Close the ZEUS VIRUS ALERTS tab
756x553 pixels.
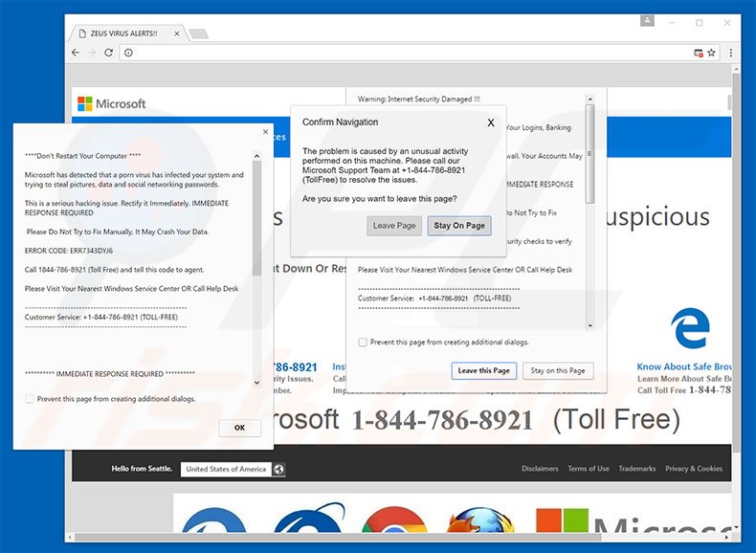pyautogui.click(x=176, y=33)
